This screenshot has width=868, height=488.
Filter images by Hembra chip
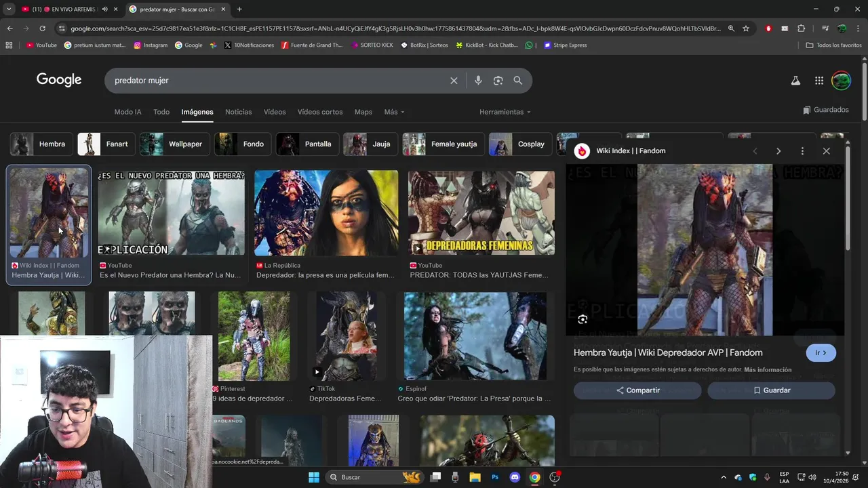[41, 144]
